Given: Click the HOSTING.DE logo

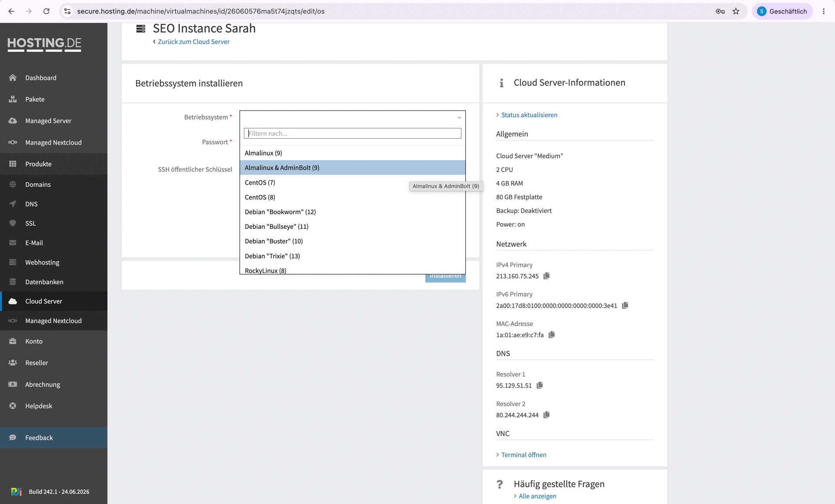Looking at the screenshot, I should click(44, 44).
